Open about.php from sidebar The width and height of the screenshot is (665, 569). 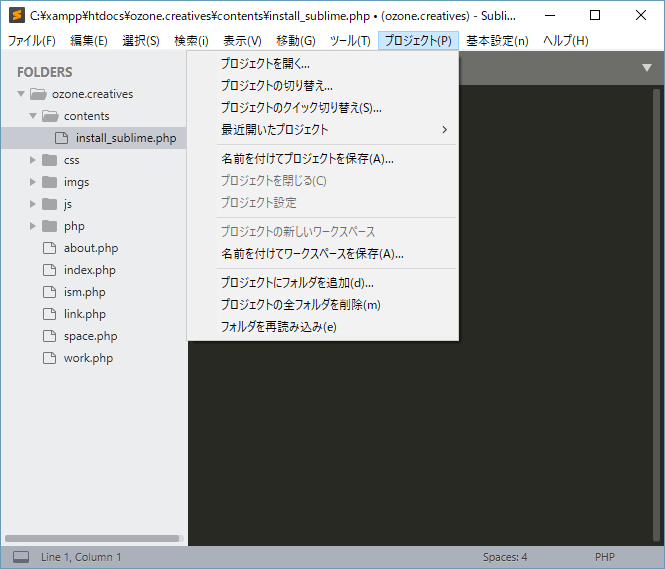pyautogui.click(x=93, y=248)
